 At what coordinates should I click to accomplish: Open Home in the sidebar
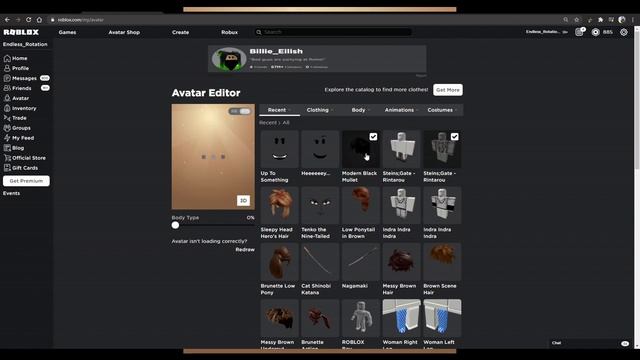pyautogui.click(x=16, y=58)
